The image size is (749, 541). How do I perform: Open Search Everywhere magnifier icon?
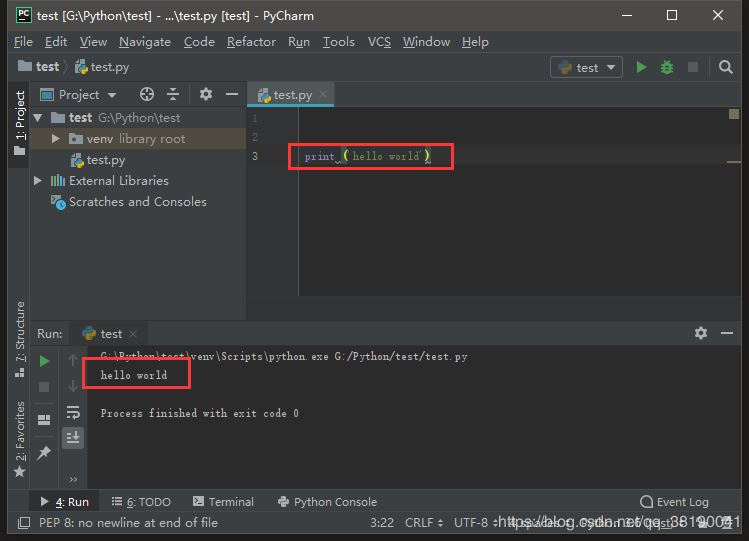[x=726, y=67]
